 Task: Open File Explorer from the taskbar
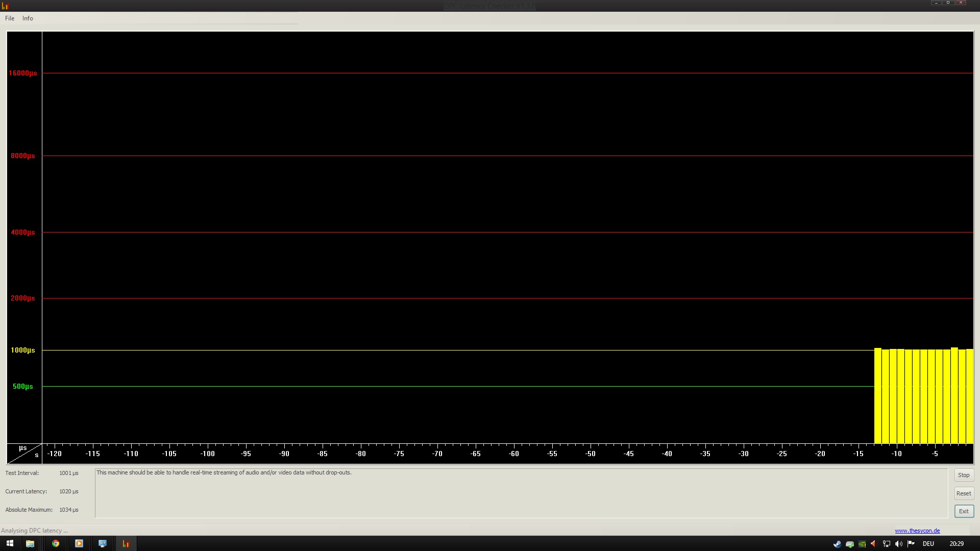coord(30,543)
